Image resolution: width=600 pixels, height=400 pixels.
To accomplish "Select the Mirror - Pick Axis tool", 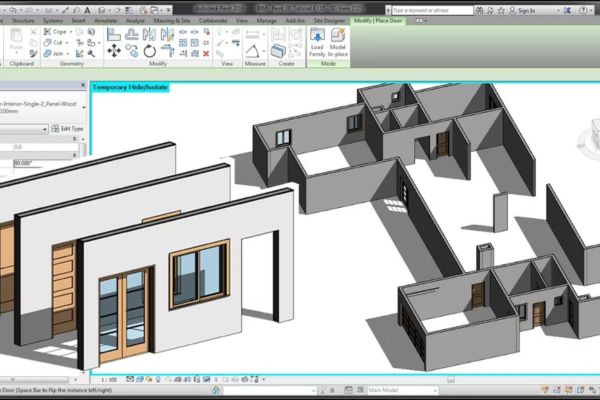I will [x=149, y=35].
